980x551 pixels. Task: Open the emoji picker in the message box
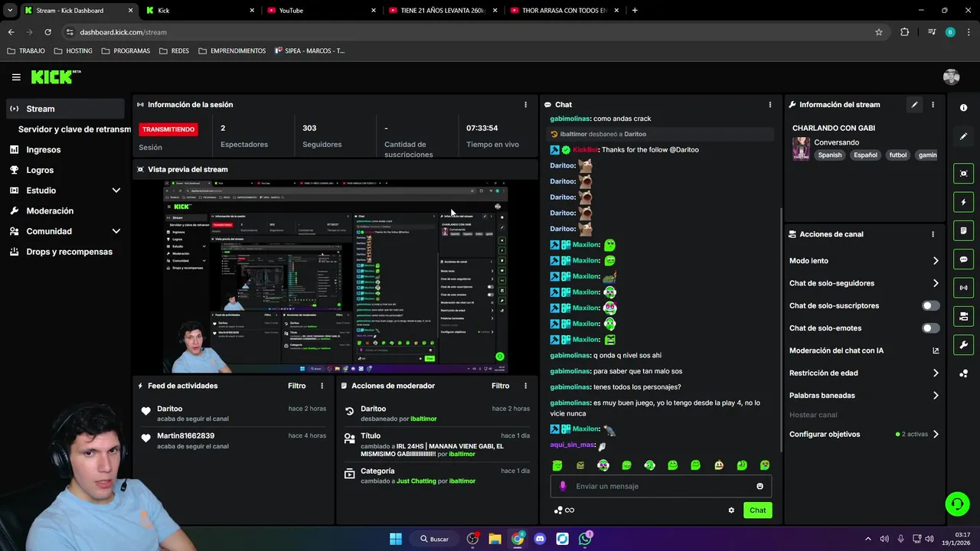(x=759, y=486)
